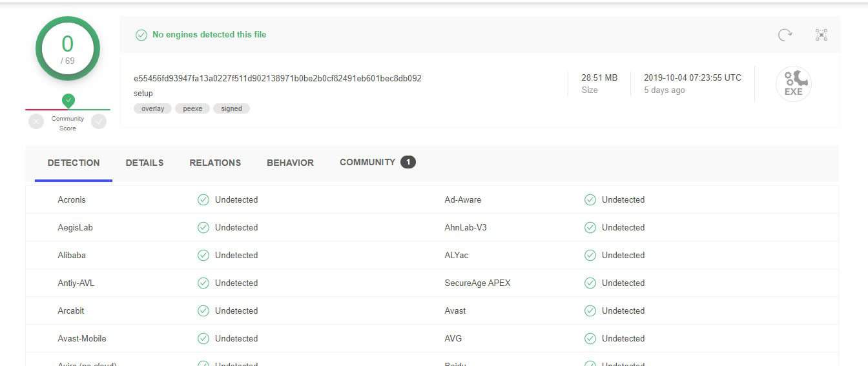The width and height of the screenshot is (868, 366).
Task: Click the EXE file type icon
Action: click(793, 84)
